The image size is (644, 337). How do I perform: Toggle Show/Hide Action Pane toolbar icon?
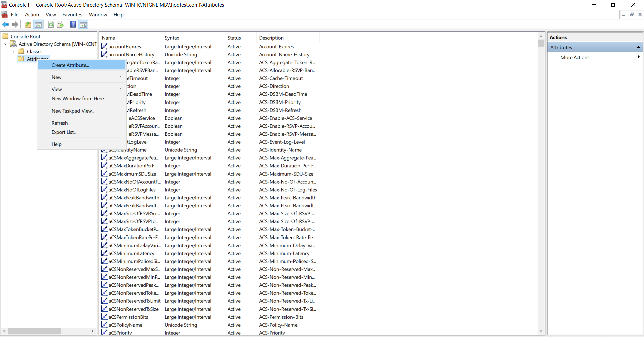(x=84, y=24)
